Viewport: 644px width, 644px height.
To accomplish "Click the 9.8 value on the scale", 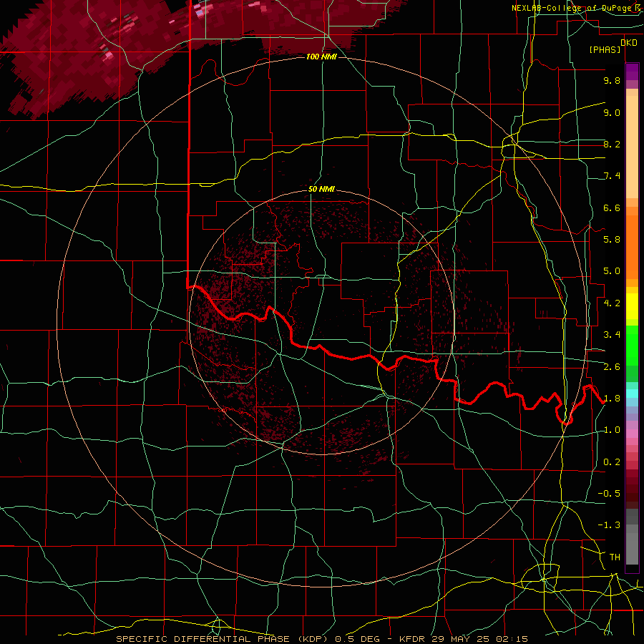I will pos(612,80).
